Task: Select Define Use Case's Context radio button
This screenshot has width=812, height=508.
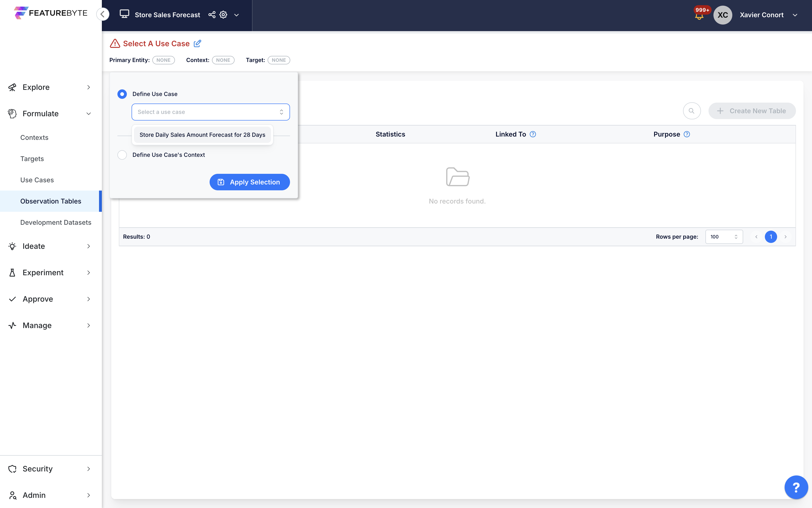Action: pyautogui.click(x=122, y=155)
